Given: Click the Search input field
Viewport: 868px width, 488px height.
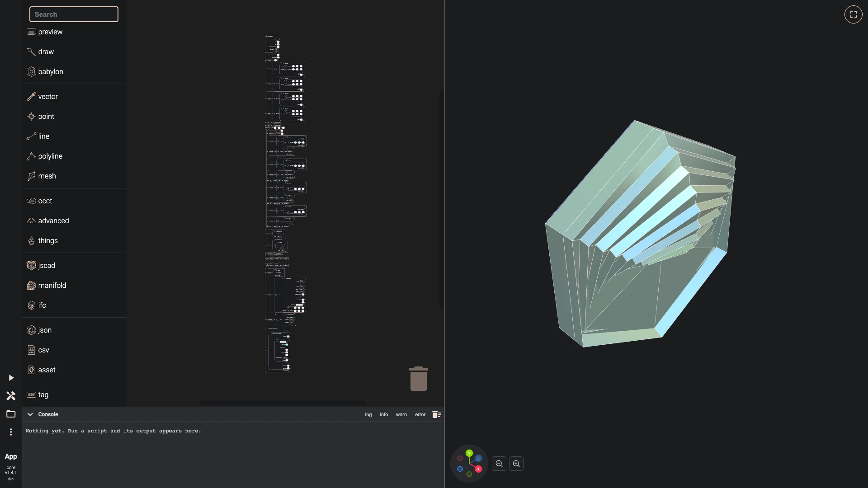Looking at the screenshot, I should [74, 14].
